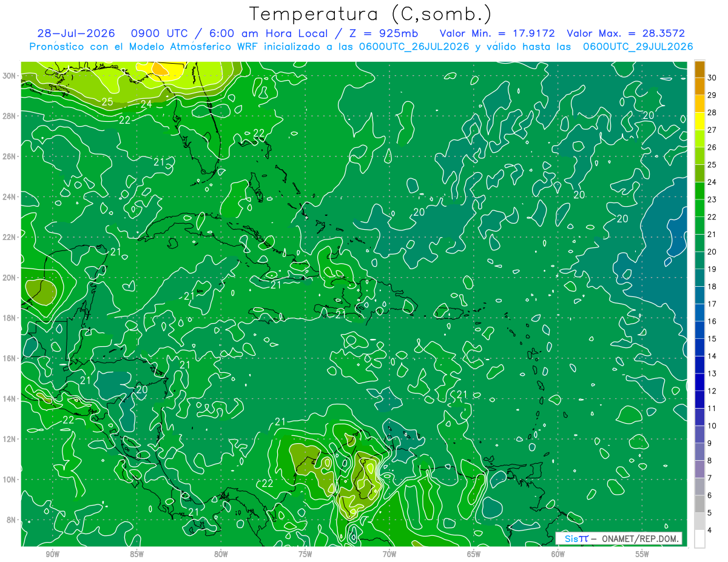
Task: Click the latitude label '8N'
Action: point(12,520)
